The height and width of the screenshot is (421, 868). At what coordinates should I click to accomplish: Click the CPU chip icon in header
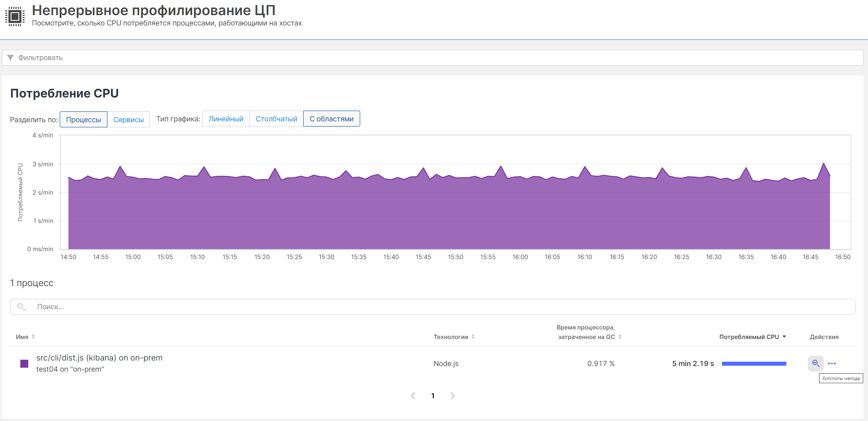pos(15,17)
